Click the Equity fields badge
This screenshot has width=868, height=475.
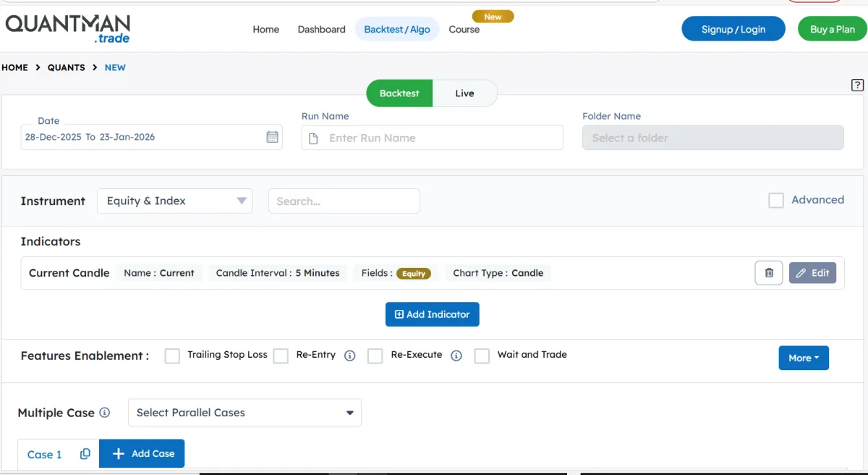(x=414, y=274)
